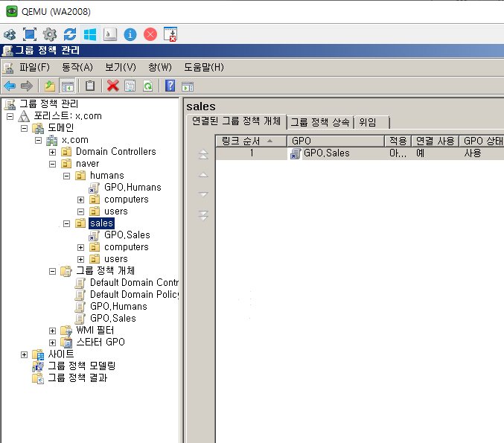The height and width of the screenshot is (443, 504).
Task: Select GPO.Humans link under humans
Action: [133, 188]
